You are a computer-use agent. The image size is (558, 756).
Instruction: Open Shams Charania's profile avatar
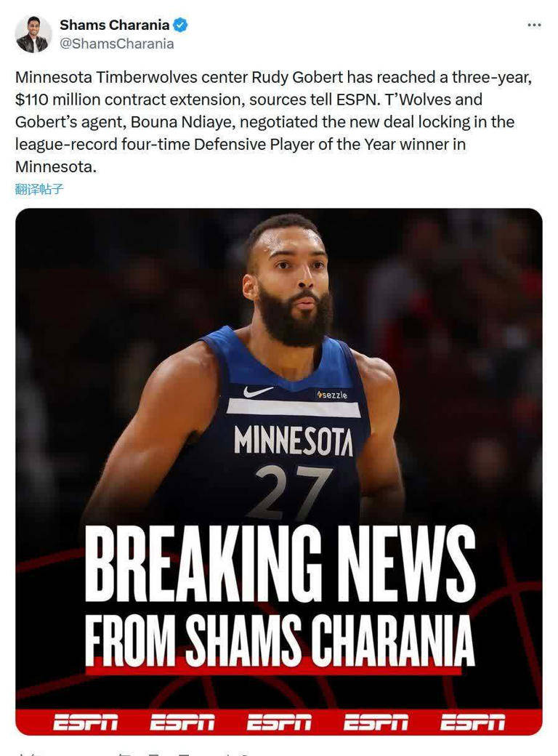pos(33,33)
